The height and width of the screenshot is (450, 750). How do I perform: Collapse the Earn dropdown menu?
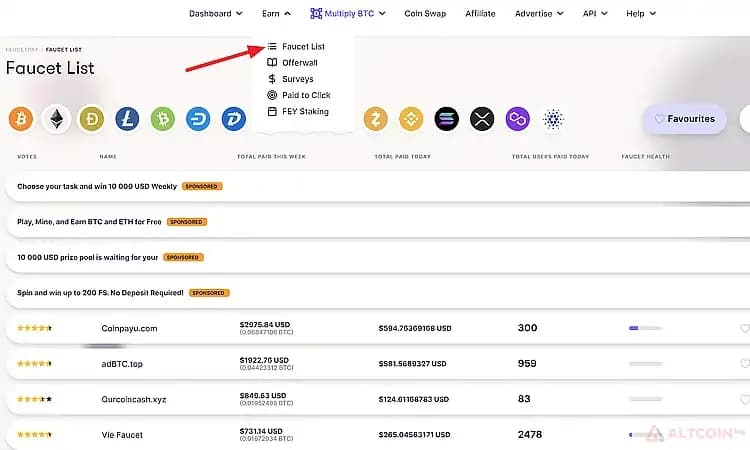(276, 13)
